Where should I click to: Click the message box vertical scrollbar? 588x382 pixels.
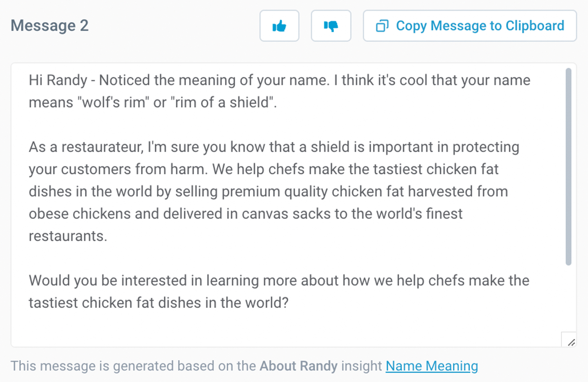(x=569, y=167)
